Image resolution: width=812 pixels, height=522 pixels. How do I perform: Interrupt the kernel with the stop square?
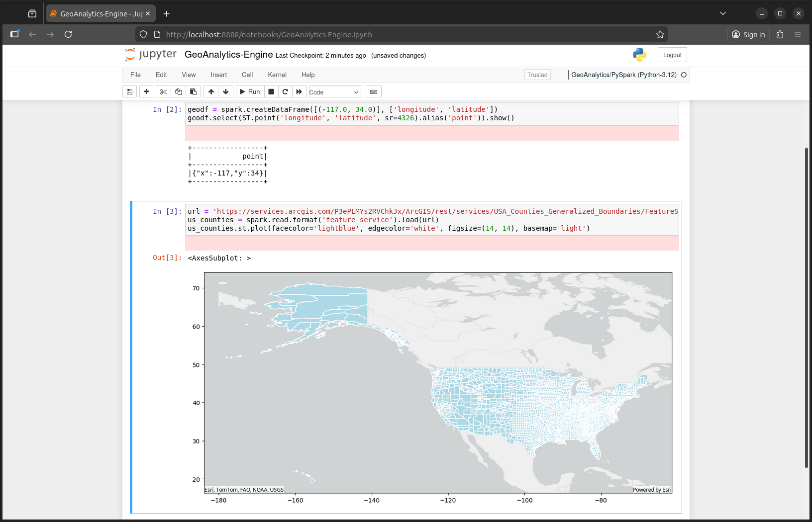(271, 91)
